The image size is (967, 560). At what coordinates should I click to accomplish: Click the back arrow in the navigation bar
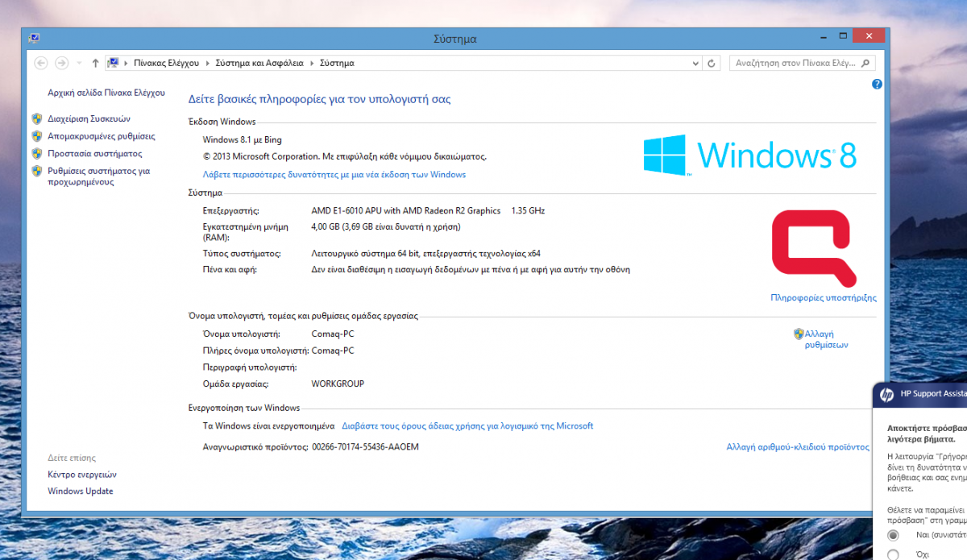(41, 63)
